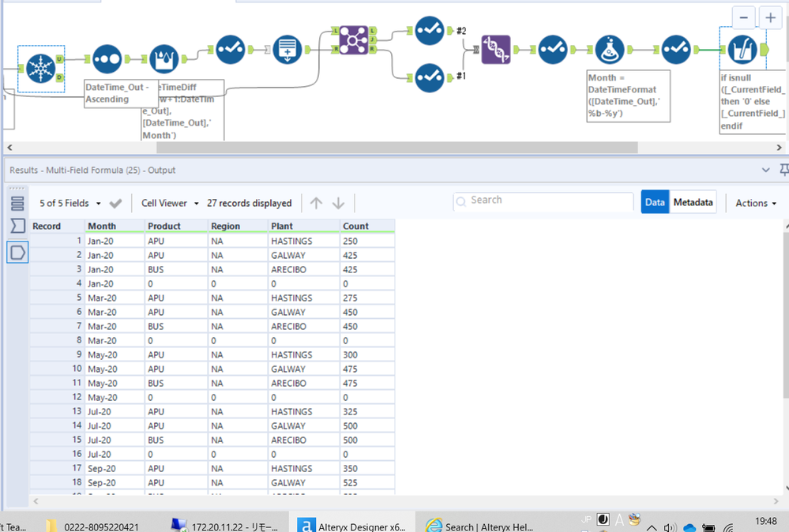This screenshot has width=789, height=532.
Task: Select the Sort tool labeled DateTime_Out Ascending
Action: pyautogui.click(x=107, y=59)
